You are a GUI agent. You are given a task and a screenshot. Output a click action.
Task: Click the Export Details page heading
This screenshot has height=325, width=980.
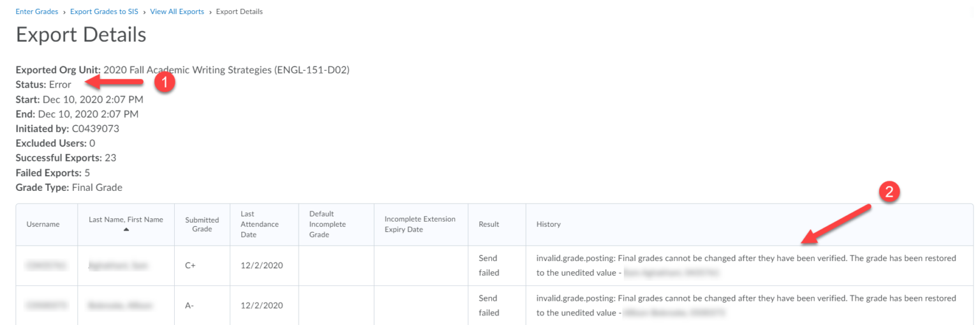coord(81,34)
